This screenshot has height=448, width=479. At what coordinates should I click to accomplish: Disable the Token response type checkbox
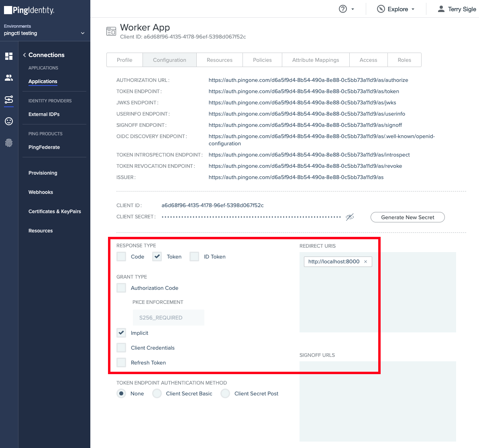tap(157, 257)
